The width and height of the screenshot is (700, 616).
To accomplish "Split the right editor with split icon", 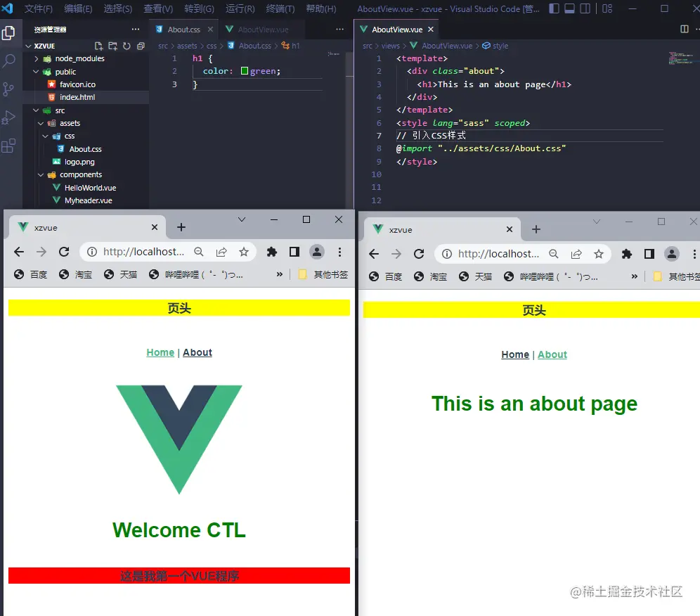I will [x=685, y=29].
